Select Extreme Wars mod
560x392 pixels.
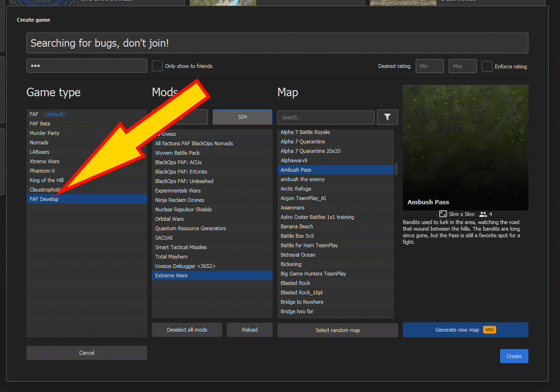[212, 275]
